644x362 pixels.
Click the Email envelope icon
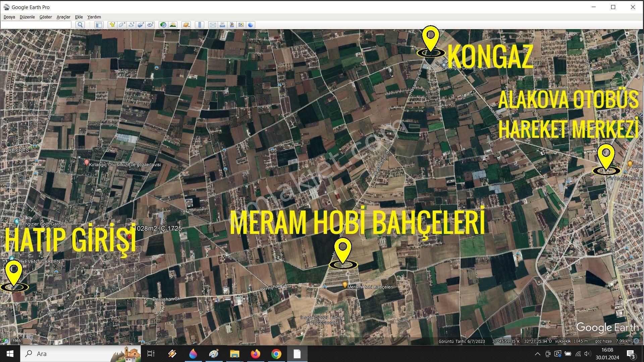pos(213,24)
